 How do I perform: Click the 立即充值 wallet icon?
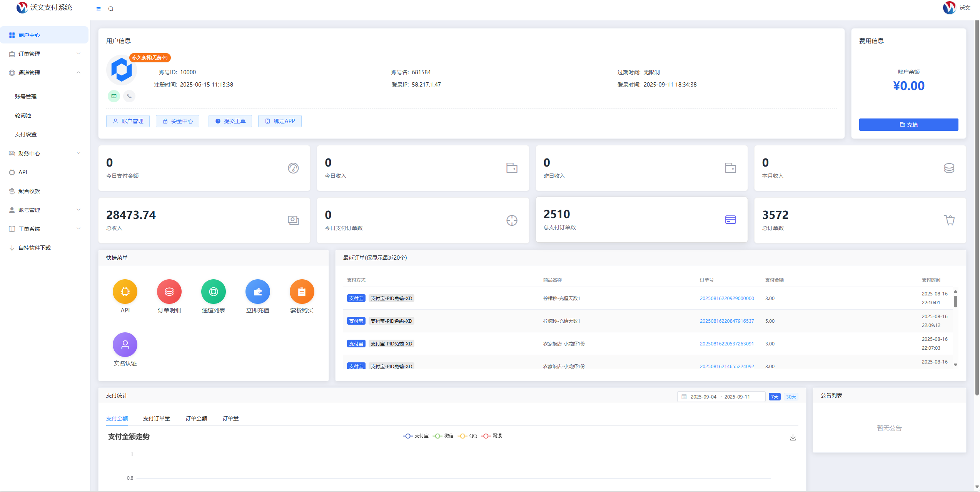258,292
